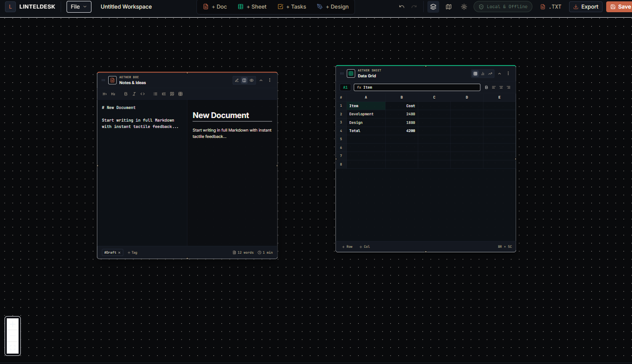
Task: Add a column with + Col
Action: pyautogui.click(x=364, y=246)
